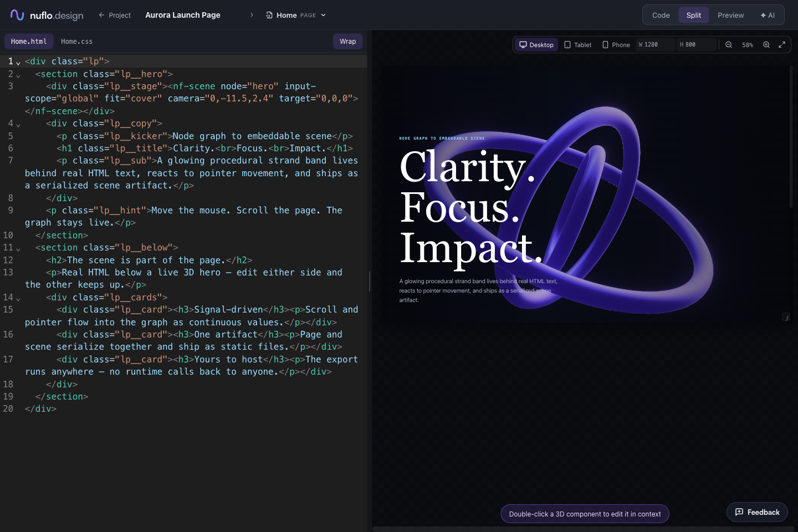Select Tablet viewport
Viewport: 798px width, 532px height.
(578, 45)
